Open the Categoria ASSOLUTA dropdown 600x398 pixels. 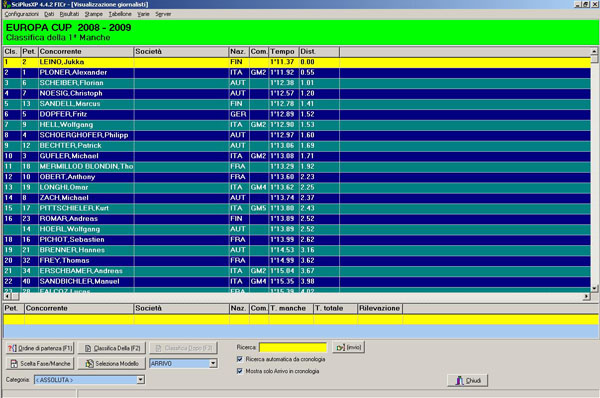(141, 380)
